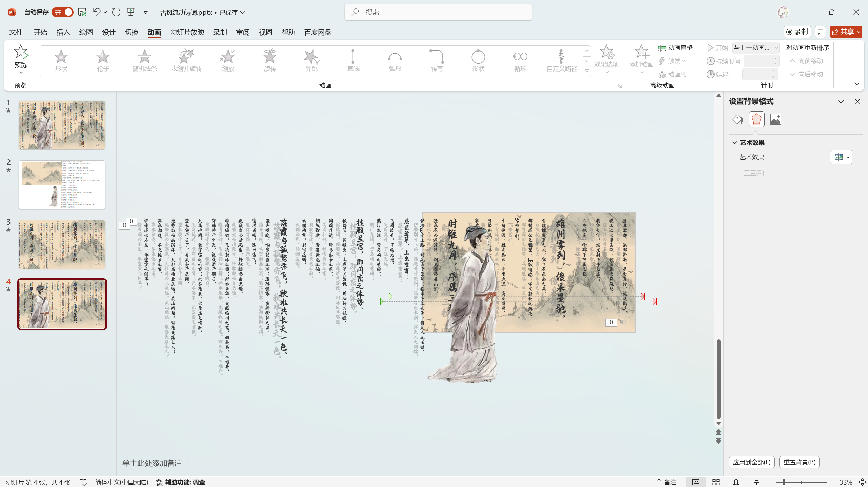The image size is (868, 487).
Task: Click the notes area placeholder
Action: pos(152,463)
